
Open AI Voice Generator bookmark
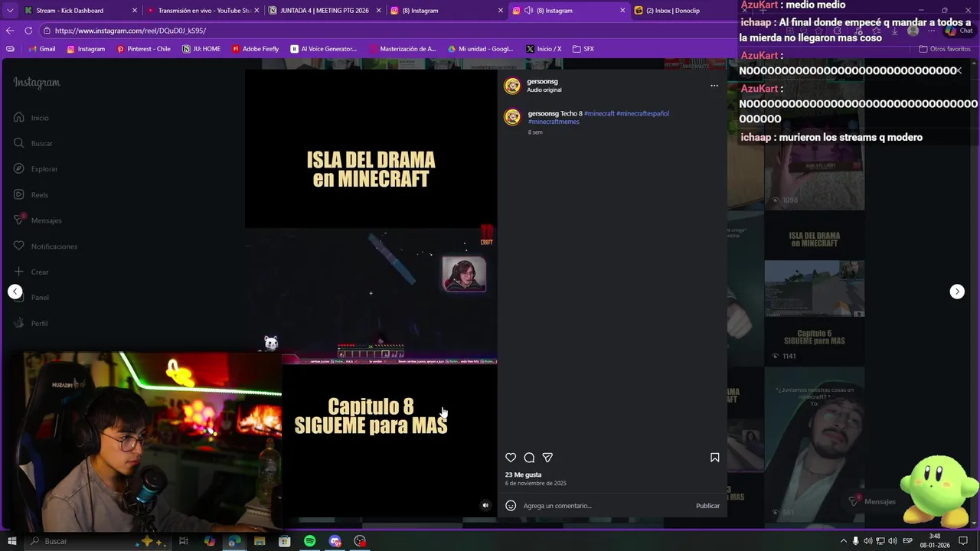tap(324, 49)
